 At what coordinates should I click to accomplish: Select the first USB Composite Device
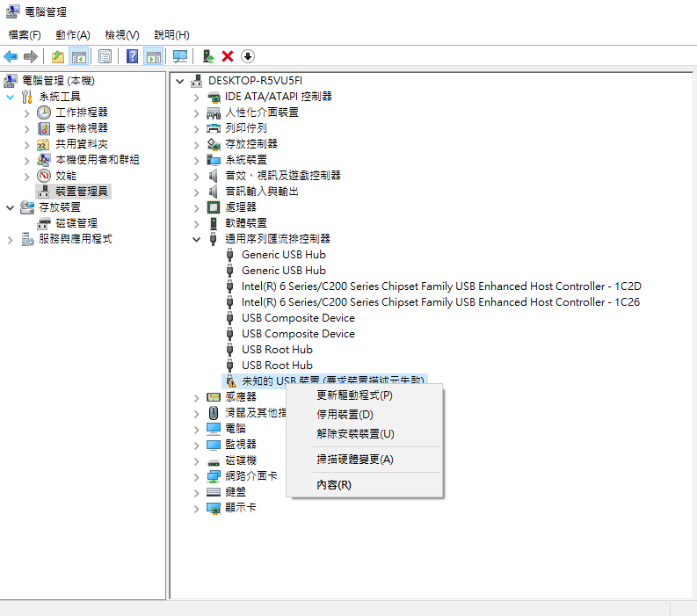[x=298, y=318]
